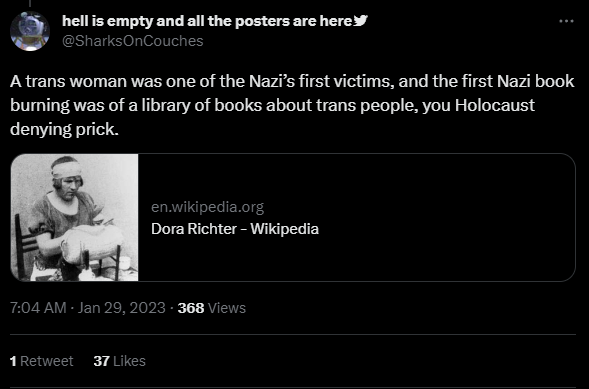
Task: Click the number 37 beside Likes
Action: [x=101, y=361]
